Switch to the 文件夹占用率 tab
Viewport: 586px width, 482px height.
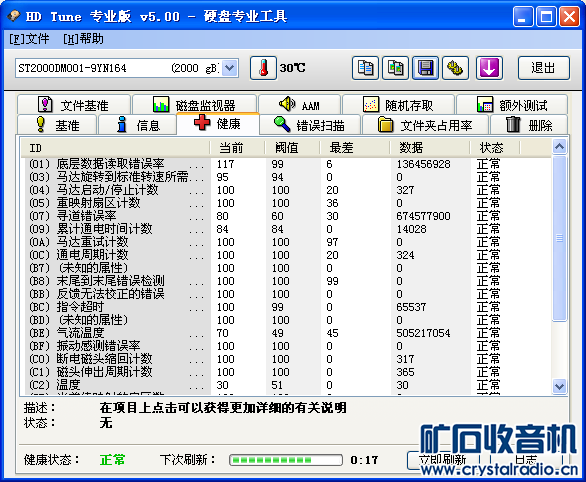coord(425,125)
